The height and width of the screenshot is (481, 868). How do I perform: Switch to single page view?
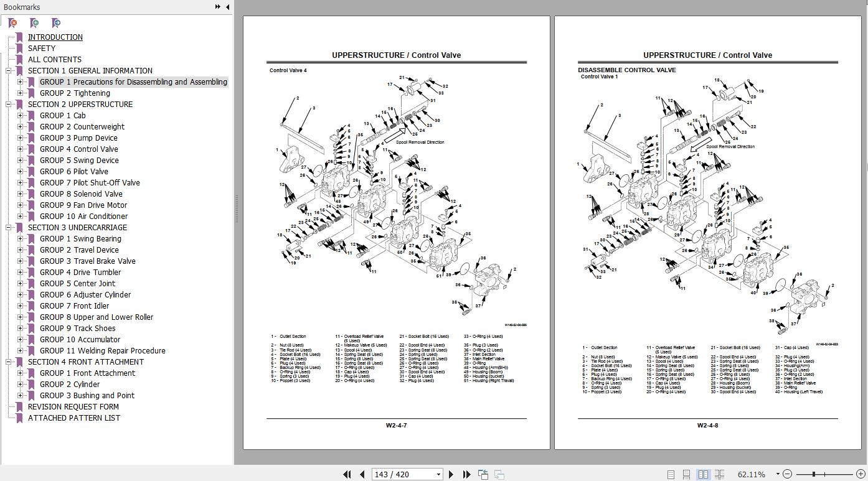pyautogui.click(x=671, y=474)
